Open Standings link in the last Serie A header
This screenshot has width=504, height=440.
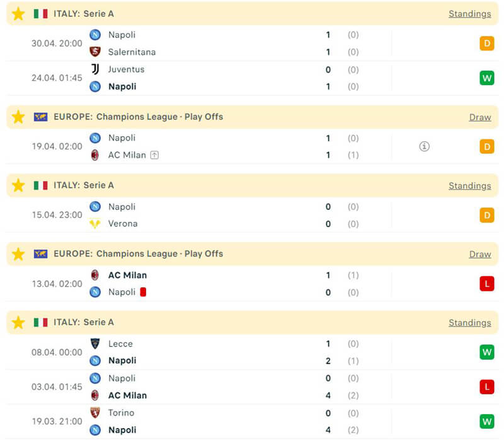469,323
